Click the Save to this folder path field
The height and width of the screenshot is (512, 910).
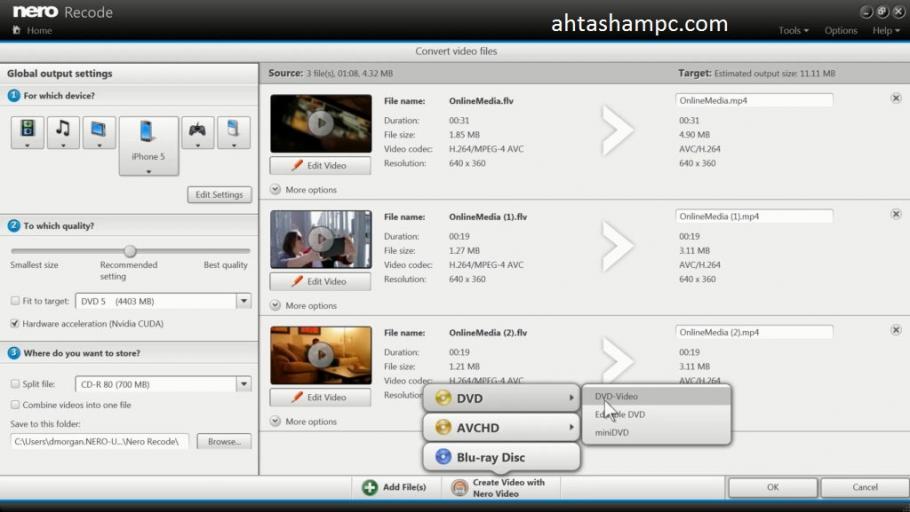tap(99, 441)
